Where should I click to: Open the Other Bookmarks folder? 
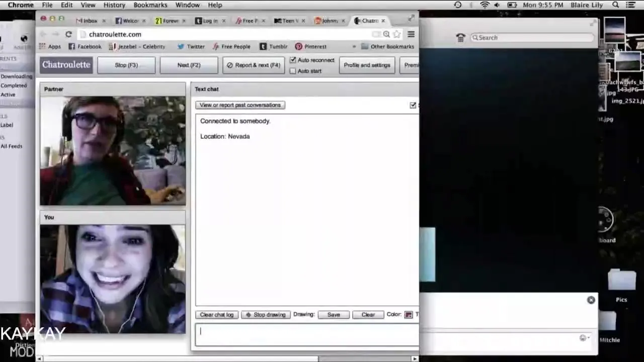point(387,46)
